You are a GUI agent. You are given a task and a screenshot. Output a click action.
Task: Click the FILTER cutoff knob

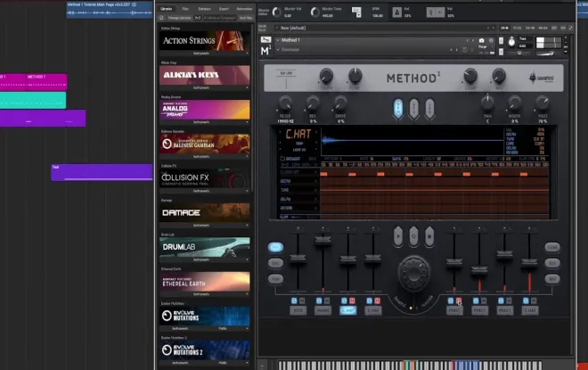(x=285, y=103)
